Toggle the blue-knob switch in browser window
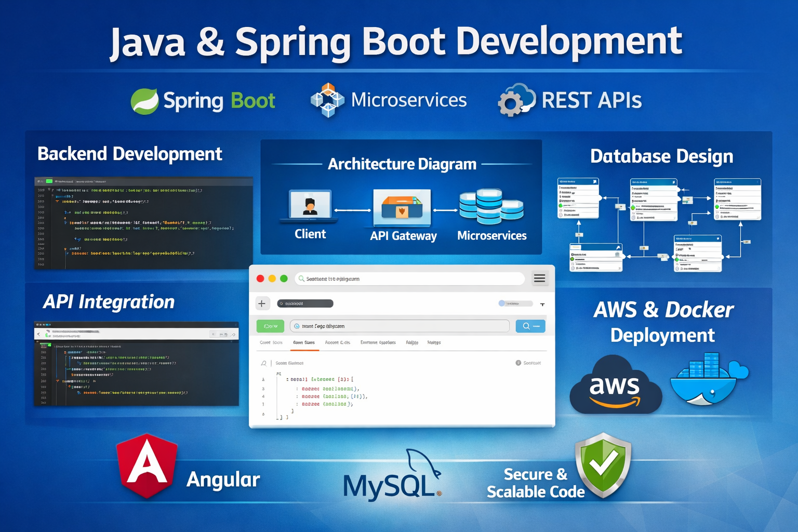 (515, 303)
